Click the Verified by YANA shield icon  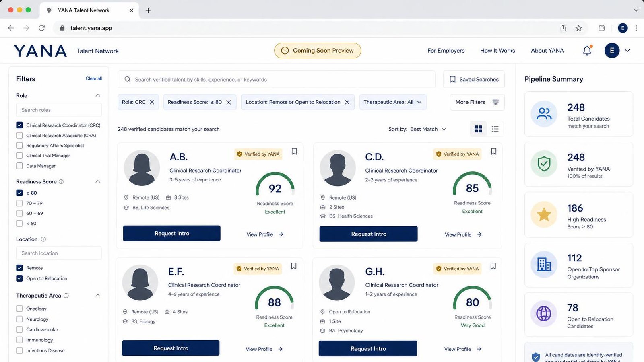click(x=544, y=164)
